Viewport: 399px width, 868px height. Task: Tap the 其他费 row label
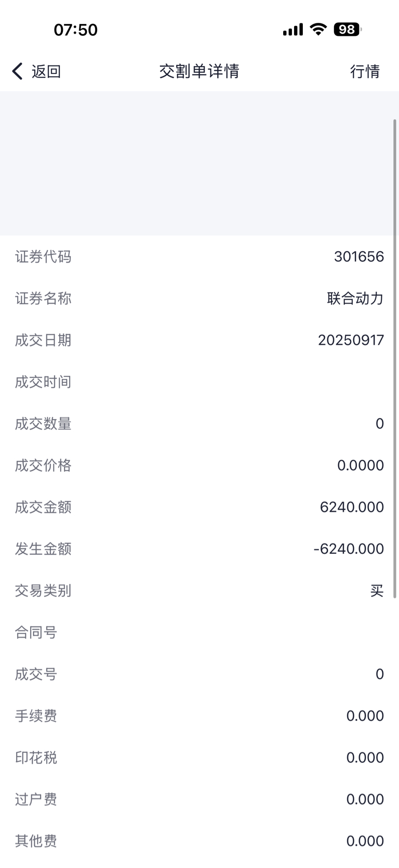36,841
